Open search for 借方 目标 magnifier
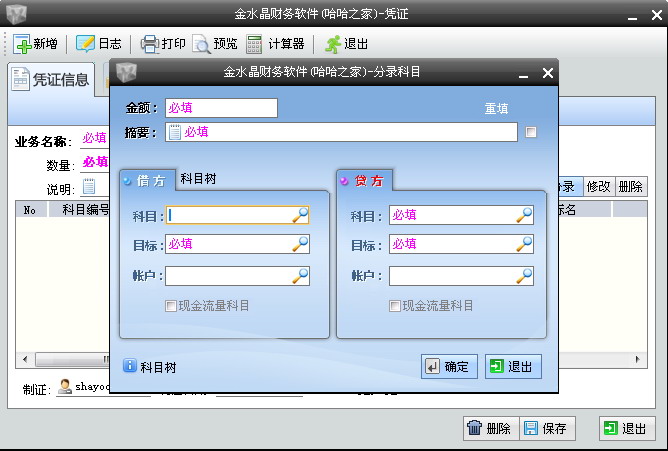Screen dimensions: 668x451 tap(300, 244)
